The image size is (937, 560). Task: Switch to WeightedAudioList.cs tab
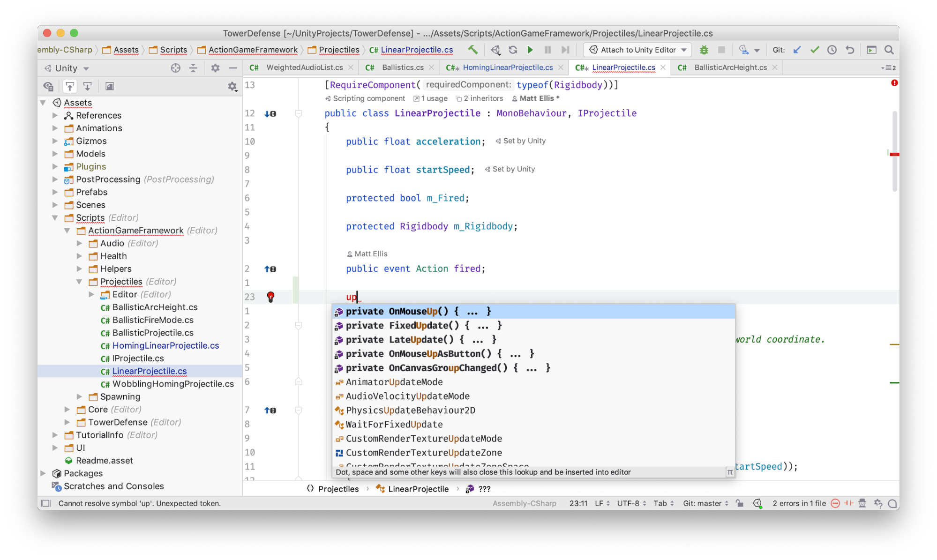pyautogui.click(x=300, y=68)
